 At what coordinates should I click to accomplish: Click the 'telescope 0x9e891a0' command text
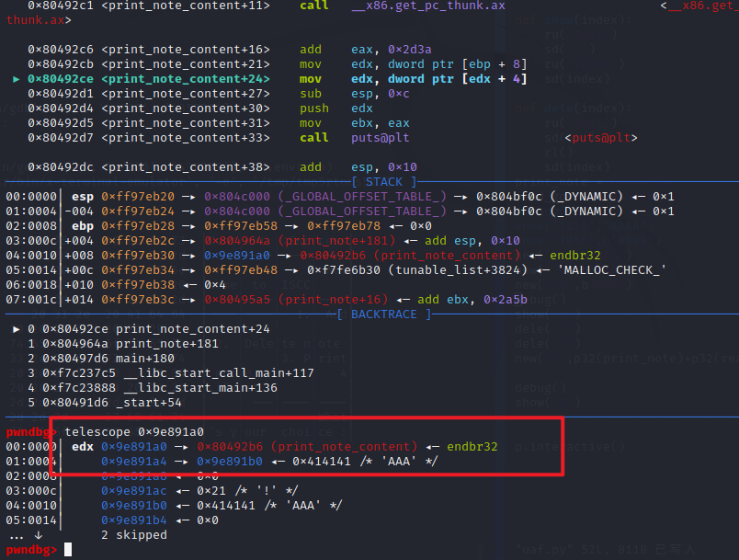134,432
